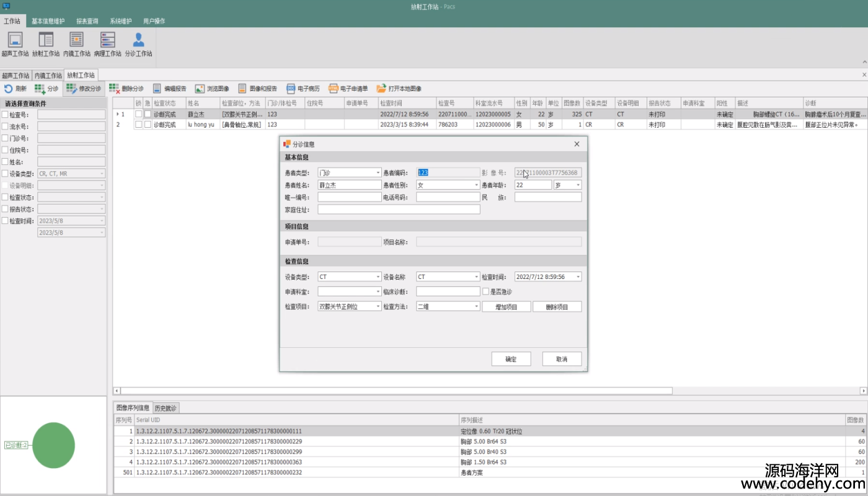Enable the 流水号 query checkbox

[x=5, y=126]
